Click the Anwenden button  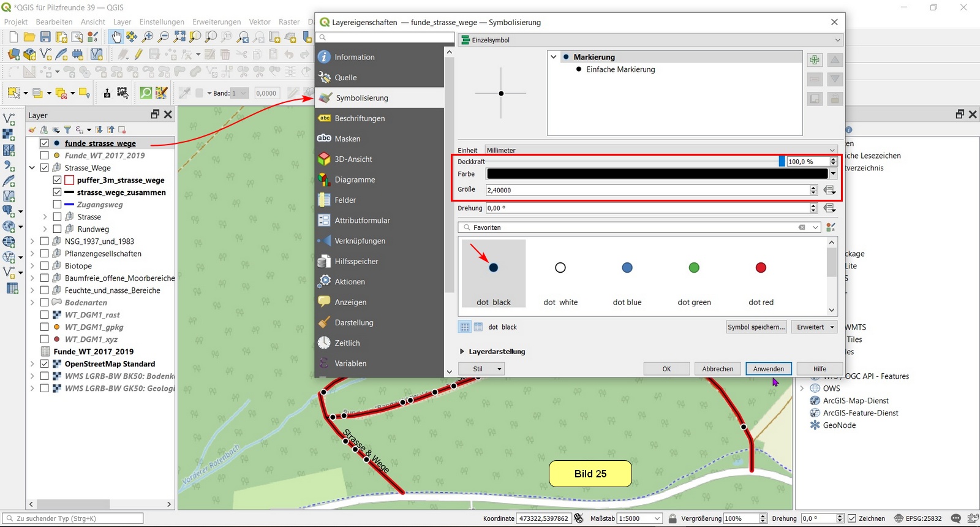768,369
